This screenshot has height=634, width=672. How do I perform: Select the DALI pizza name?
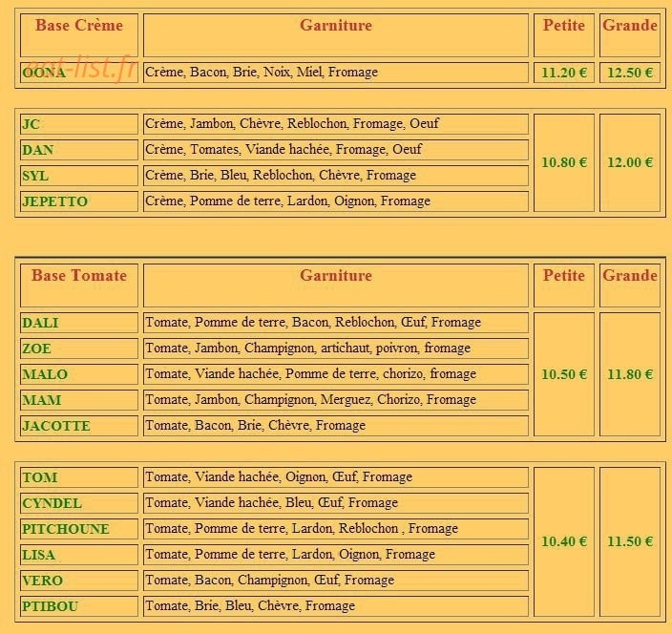coord(40,323)
